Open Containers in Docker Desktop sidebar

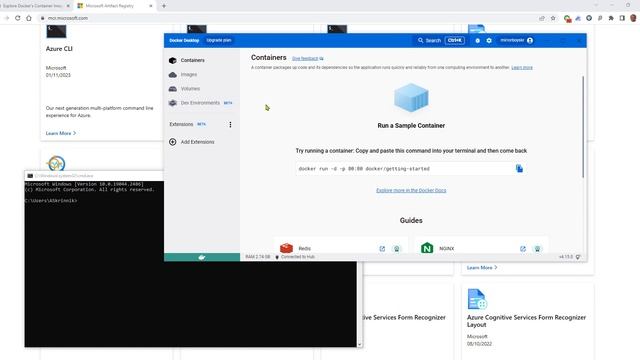tap(193, 60)
